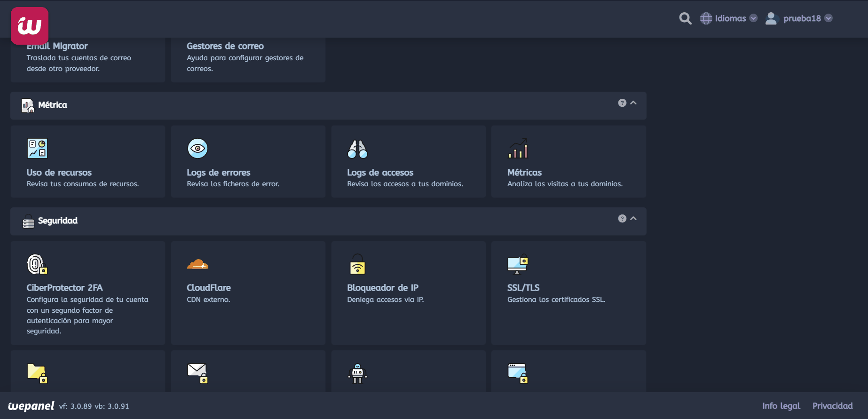Open CiberProtector 2FA fingerprint icon
The image size is (868, 419).
[x=37, y=264]
